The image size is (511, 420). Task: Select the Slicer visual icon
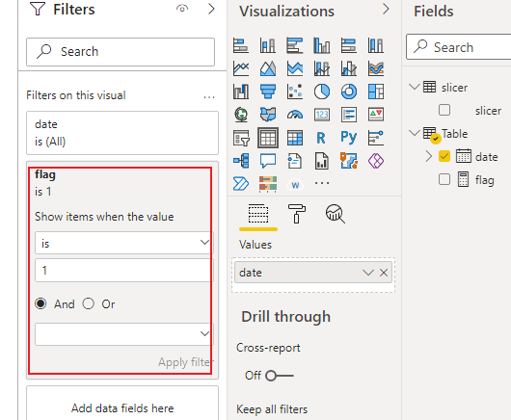(241, 138)
